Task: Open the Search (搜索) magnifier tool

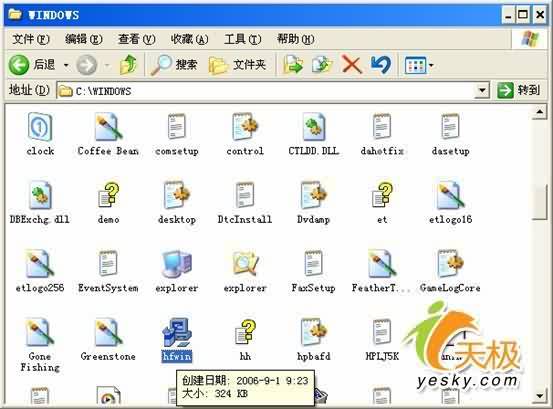Action: (x=174, y=65)
